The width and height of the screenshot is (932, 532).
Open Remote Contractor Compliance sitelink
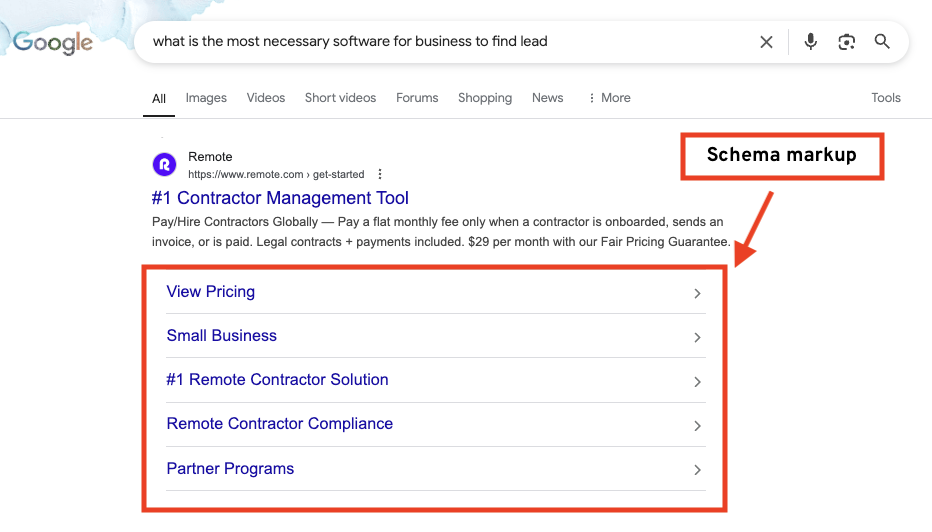click(279, 424)
